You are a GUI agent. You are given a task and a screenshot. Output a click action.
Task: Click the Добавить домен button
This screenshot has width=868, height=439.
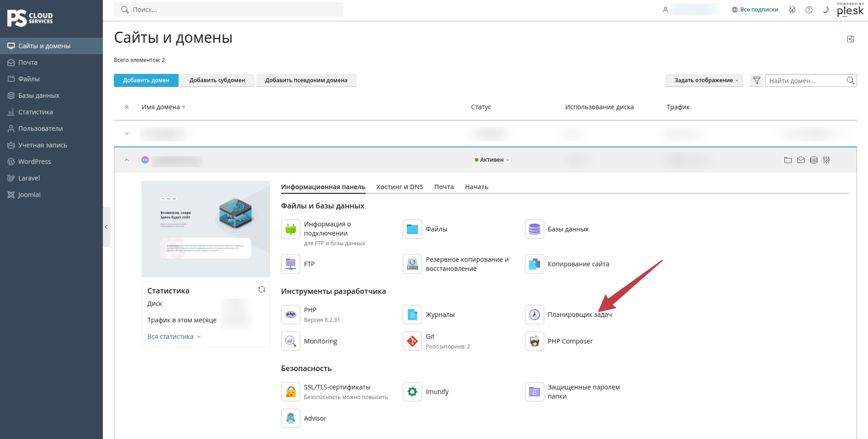point(146,80)
